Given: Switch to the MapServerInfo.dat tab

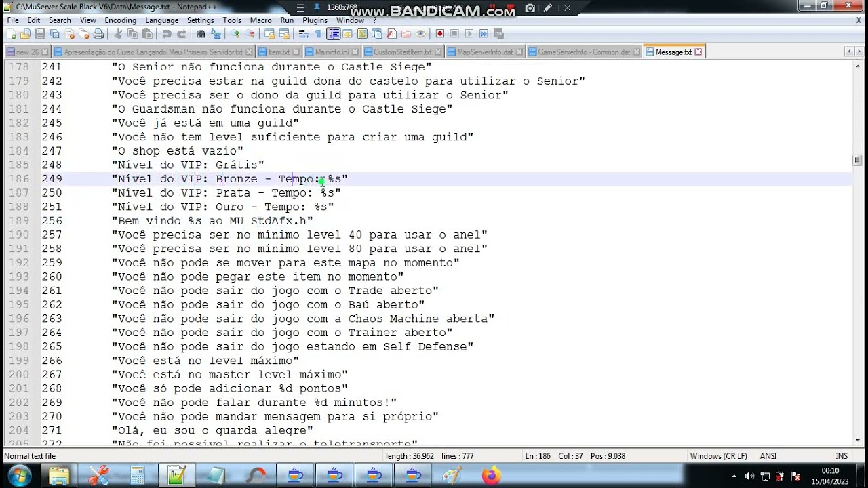Looking at the screenshot, I should click(485, 52).
